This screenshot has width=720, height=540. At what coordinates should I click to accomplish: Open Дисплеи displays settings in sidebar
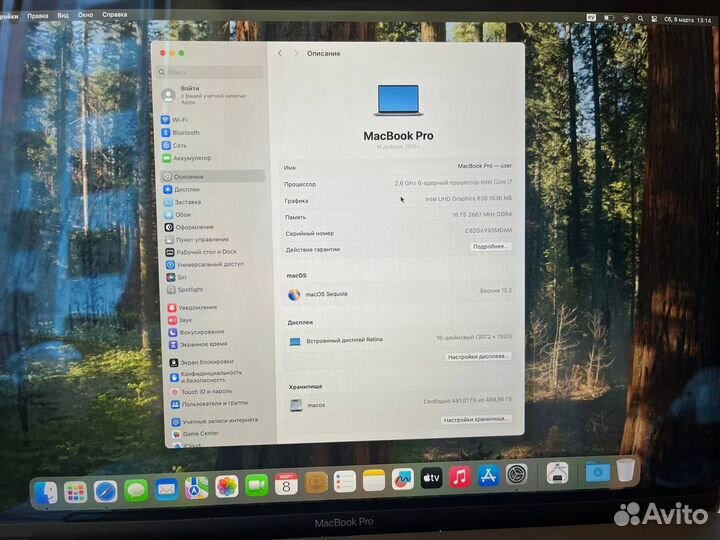(182, 189)
